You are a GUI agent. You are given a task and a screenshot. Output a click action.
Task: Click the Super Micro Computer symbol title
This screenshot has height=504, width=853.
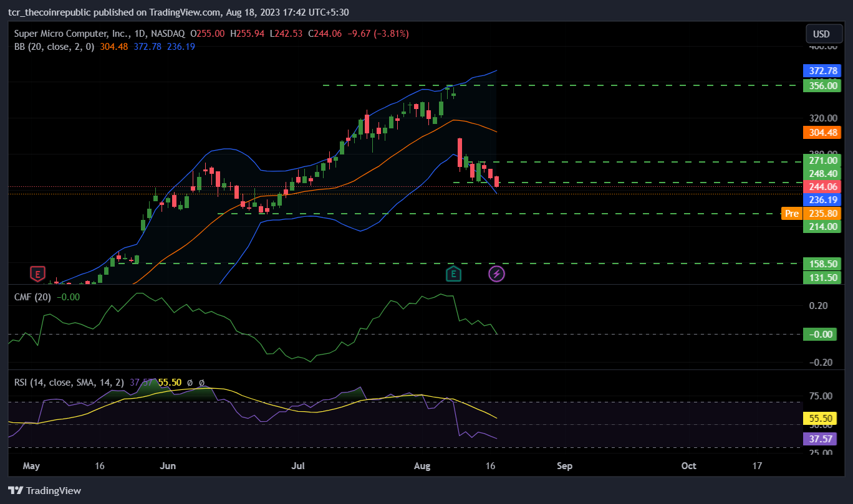pos(101,34)
